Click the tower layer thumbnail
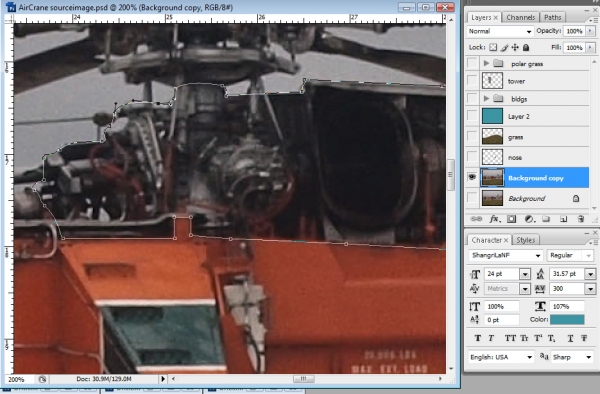The width and height of the screenshot is (600, 394). (492, 81)
